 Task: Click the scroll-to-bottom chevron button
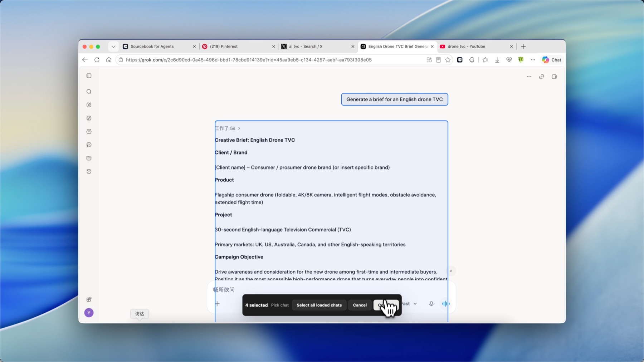pyautogui.click(x=451, y=271)
